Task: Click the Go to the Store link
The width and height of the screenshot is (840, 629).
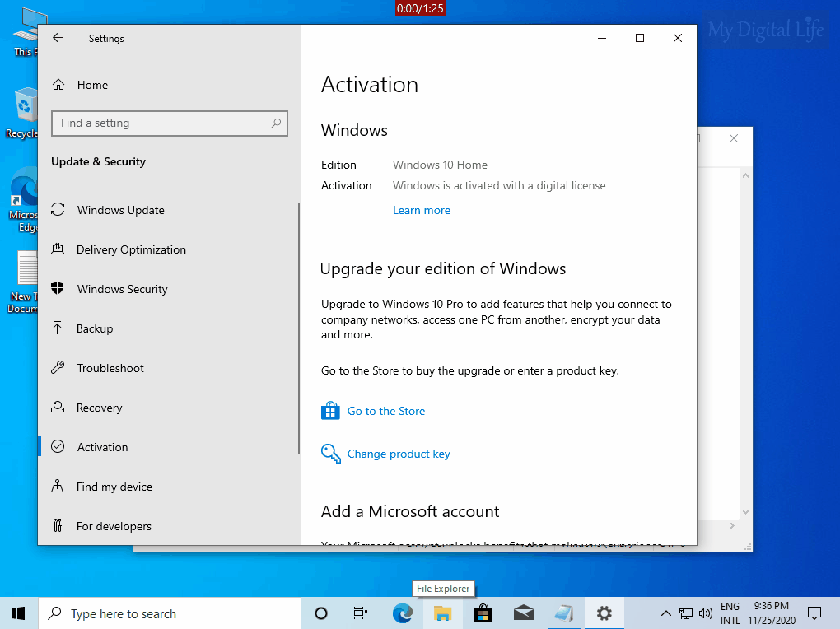Action: coord(386,411)
